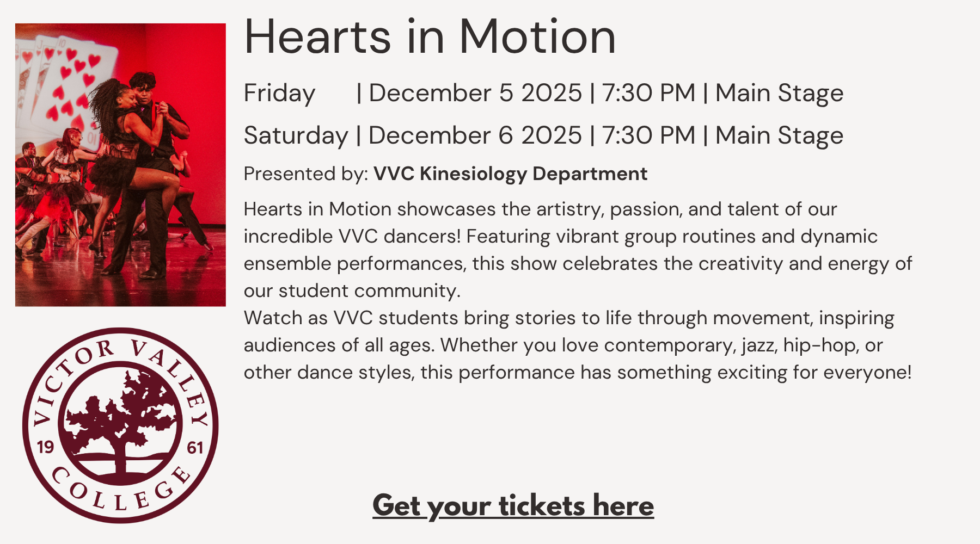980x544 pixels.
Task: Click the paragraph starting "Watch as VVC students"
Action: [x=577, y=345]
